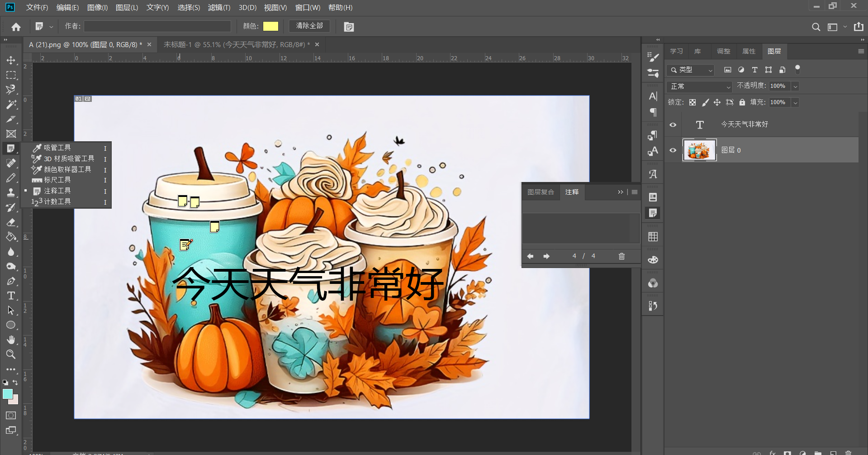Switch to the 图层复合 tab

coord(541,192)
